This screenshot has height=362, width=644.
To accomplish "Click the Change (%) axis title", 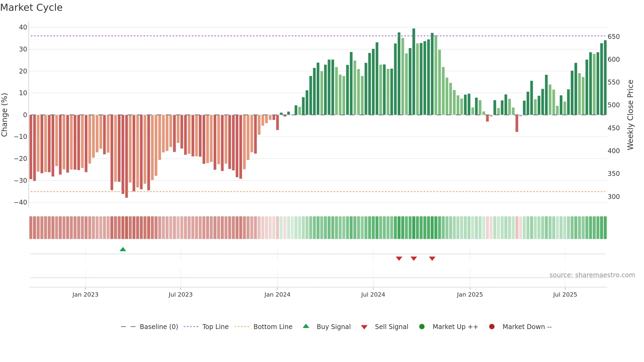I will [x=4, y=115].
